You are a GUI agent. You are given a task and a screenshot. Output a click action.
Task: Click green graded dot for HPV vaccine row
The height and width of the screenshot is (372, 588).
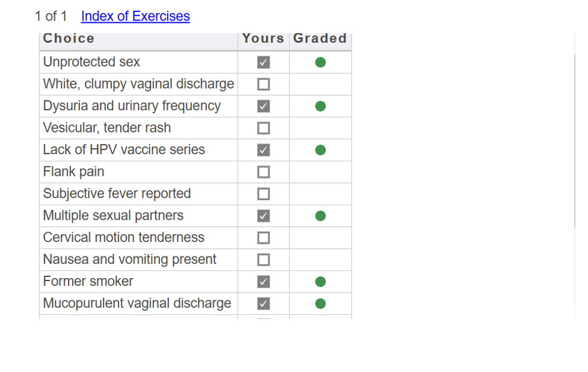tap(320, 150)
